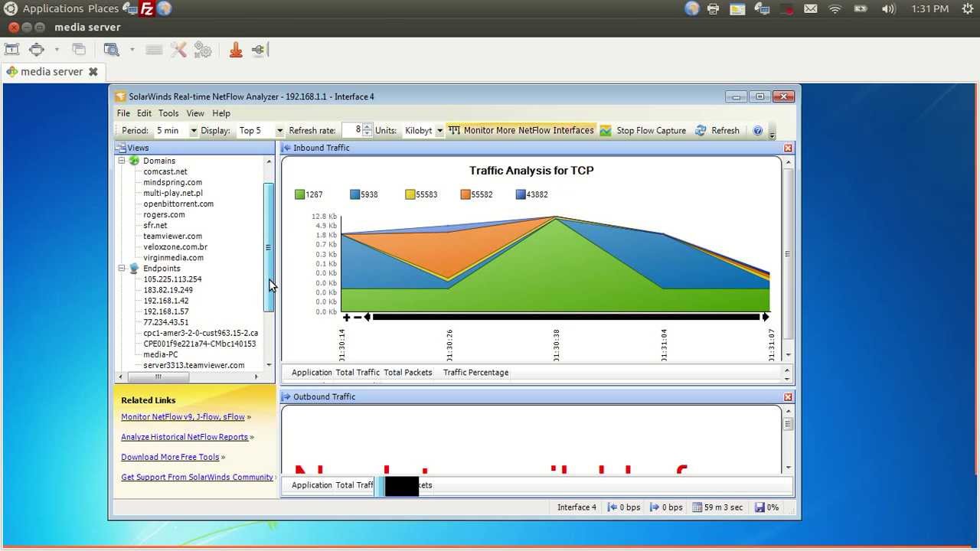Click the blue 5938 legend swatch
This screenshot has width=980, height=551.
pos(355,194)
